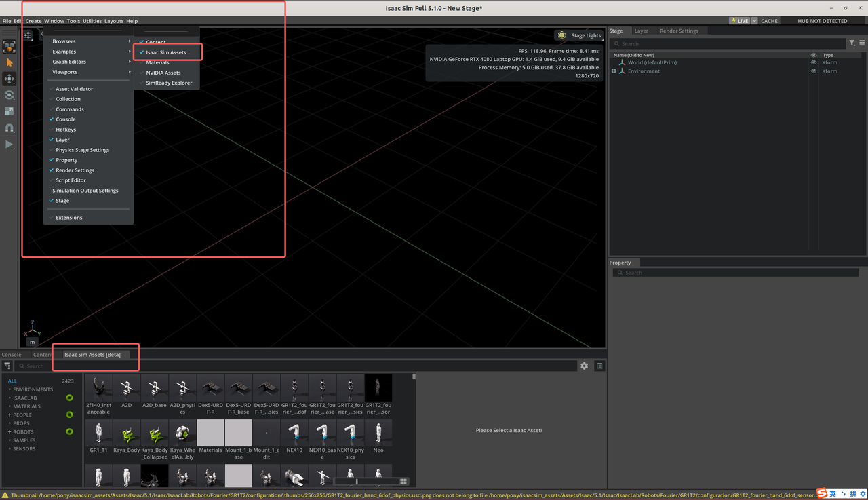Toggle Console window checkmark
This screenshot has width=868, height=500.
pos(51,119)
